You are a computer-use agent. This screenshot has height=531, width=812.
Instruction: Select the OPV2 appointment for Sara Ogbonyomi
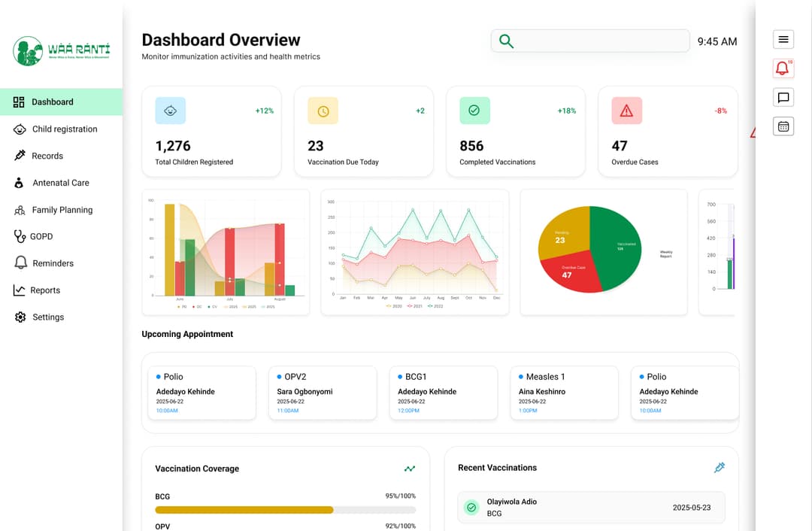322,393
